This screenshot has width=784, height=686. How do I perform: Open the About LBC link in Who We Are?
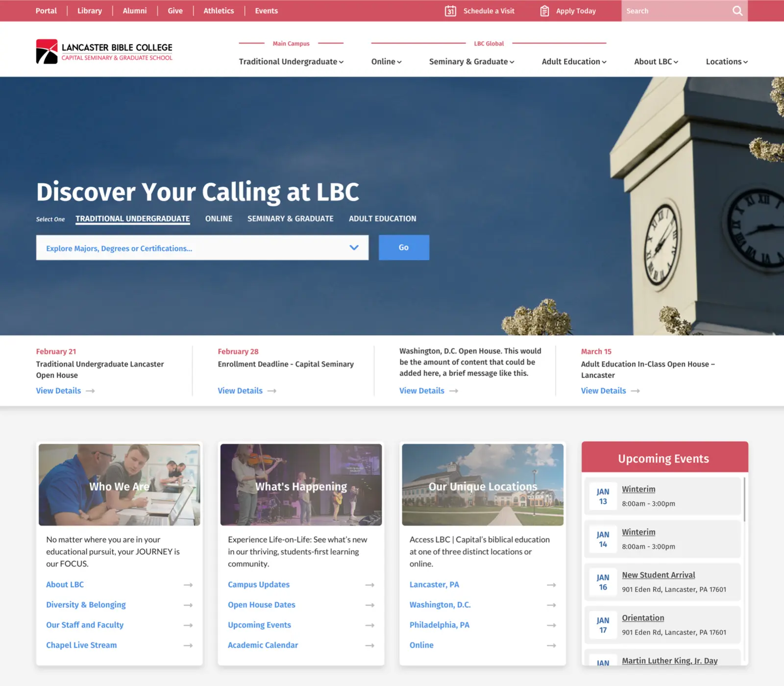(x=65, y=585)
